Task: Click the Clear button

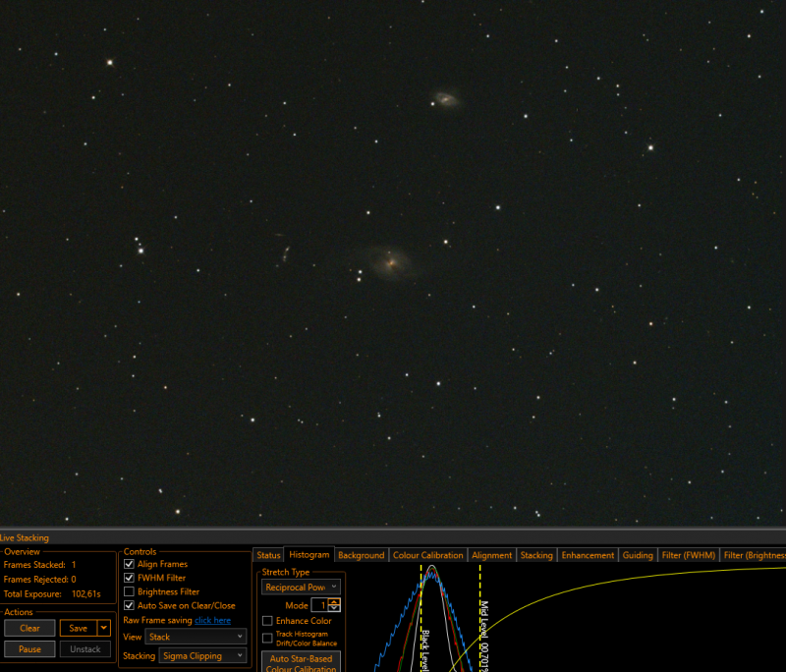Action: tap(29, 628)
